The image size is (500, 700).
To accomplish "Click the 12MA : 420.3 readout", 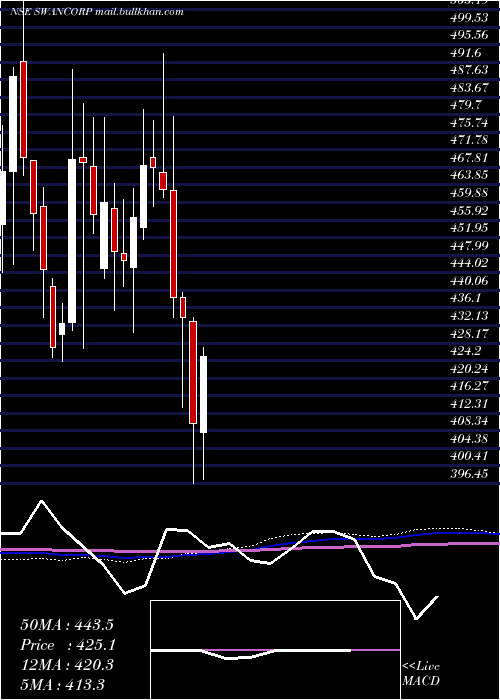I will click(x=67, y=664).
